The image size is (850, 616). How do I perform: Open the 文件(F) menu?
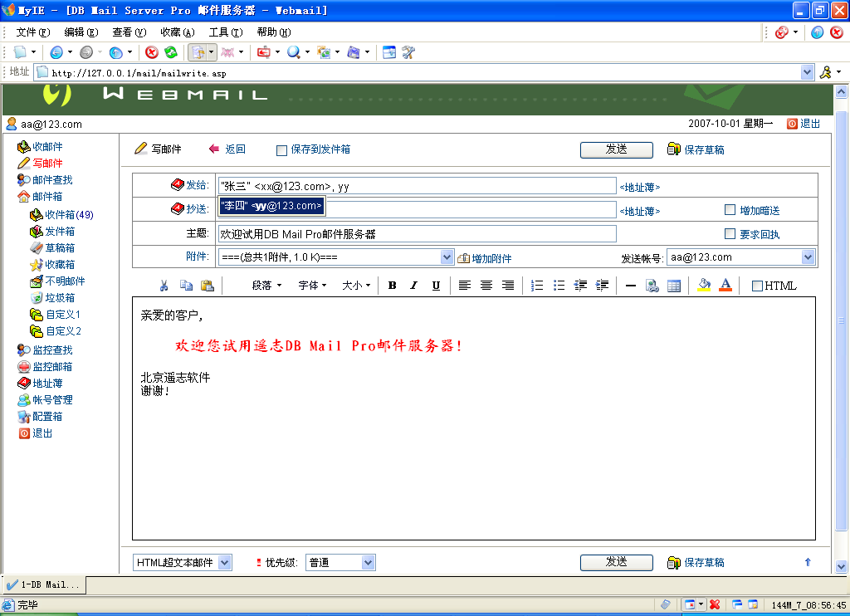[33, 32]
